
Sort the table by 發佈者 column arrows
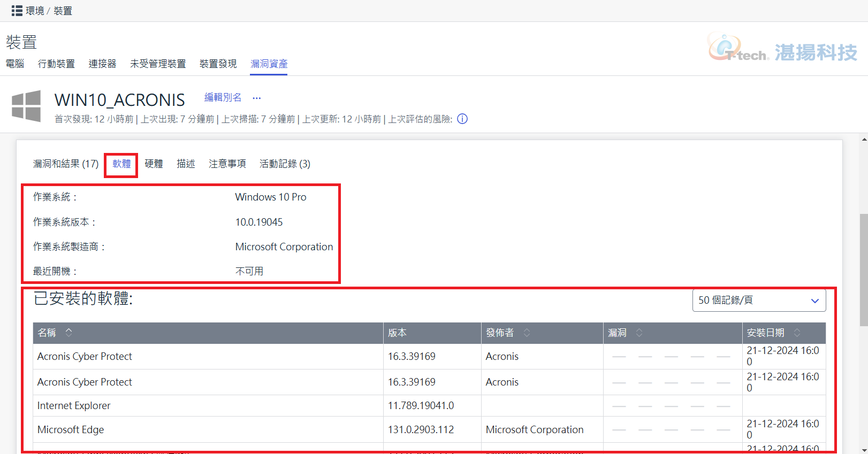click(x=527, y=333)
